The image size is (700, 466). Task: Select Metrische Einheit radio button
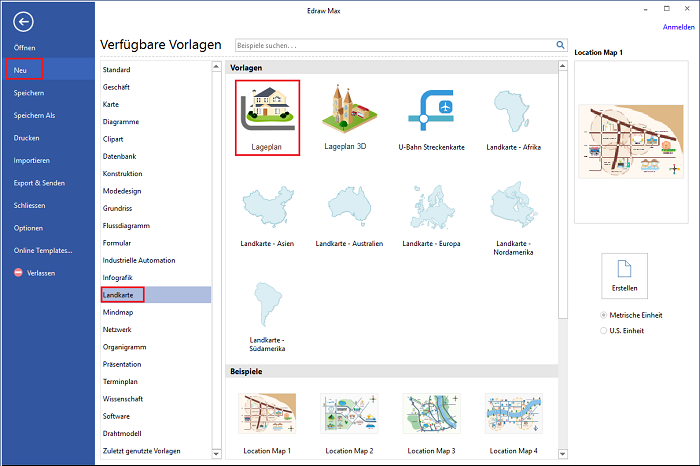pos(604,315)
